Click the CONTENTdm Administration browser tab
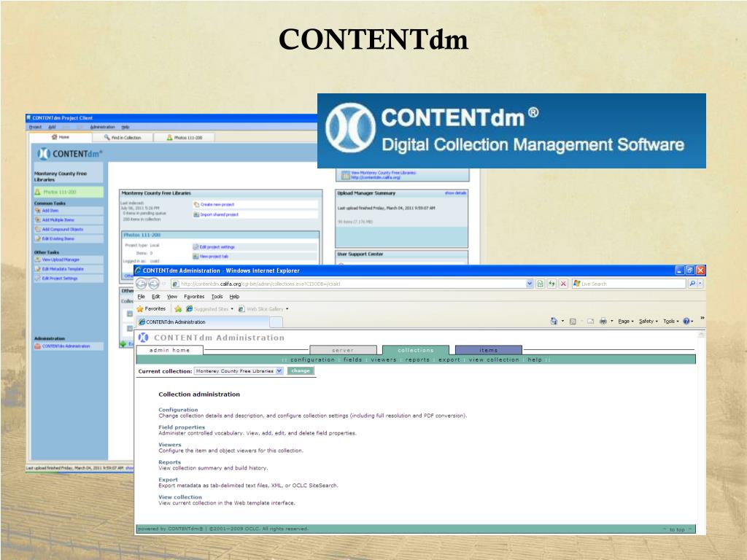Screen dimensions: 747x560 204,322
